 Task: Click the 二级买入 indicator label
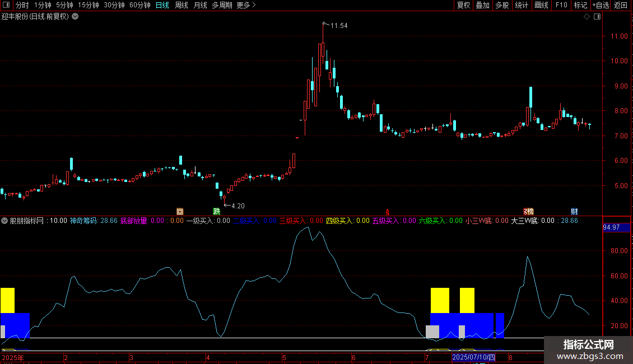pyautogui.click(x=246, y=221)
